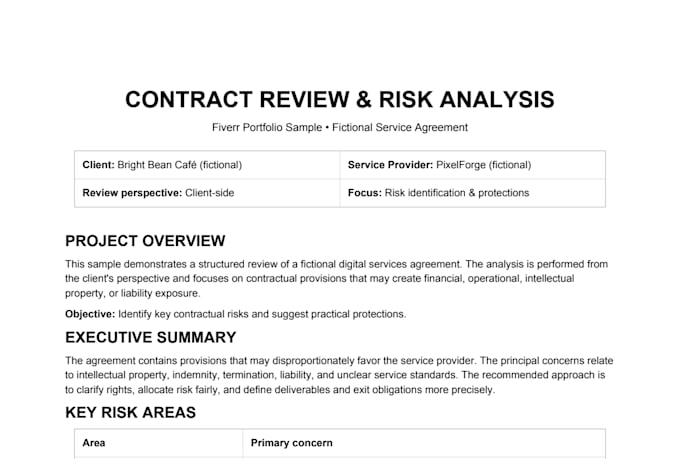The height and width of the screenshot is (459, 680).
Task: Click the Fiverr Portfolio Sample subtitle
Action: [x=340, y=128]
